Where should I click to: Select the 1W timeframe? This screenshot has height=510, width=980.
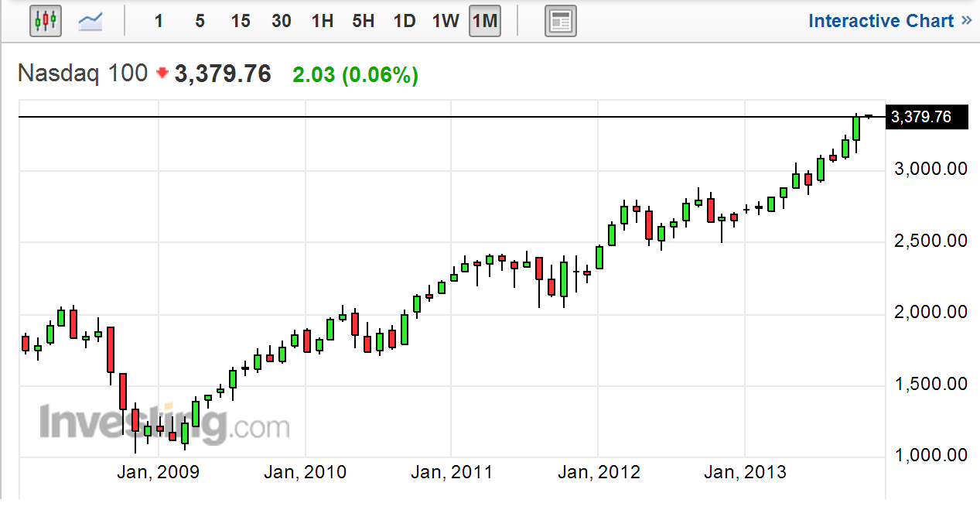(x=446, y=21)
